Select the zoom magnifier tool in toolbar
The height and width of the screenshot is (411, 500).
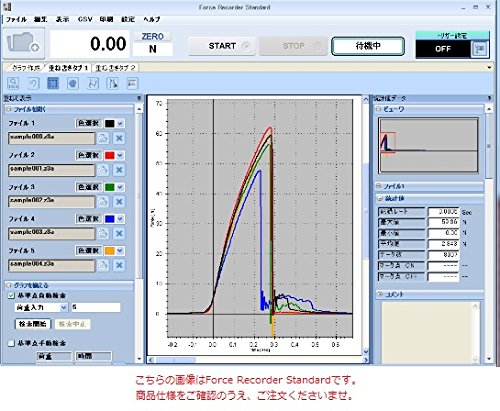click(x=13, y=83)
